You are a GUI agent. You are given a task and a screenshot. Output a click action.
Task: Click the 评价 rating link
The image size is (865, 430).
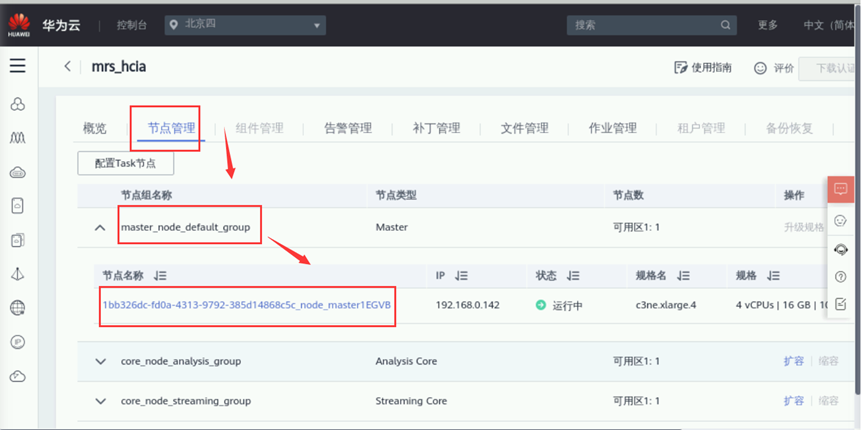[774, 68]
